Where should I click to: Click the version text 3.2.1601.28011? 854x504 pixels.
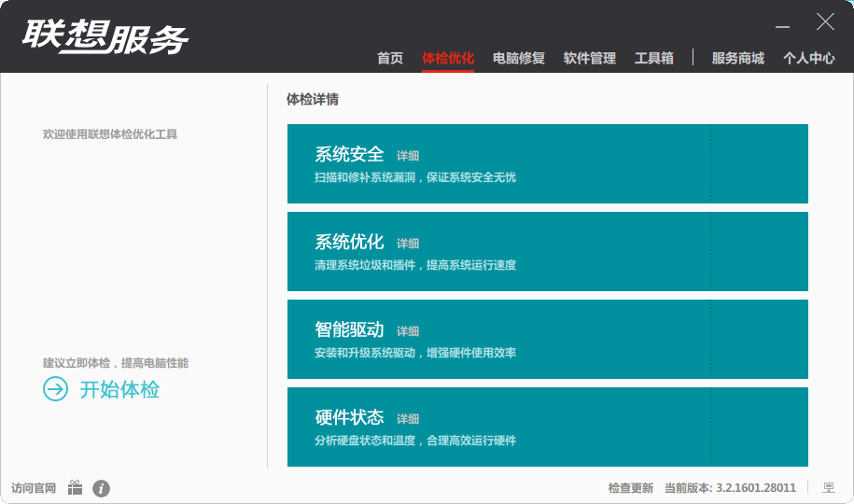756,488
